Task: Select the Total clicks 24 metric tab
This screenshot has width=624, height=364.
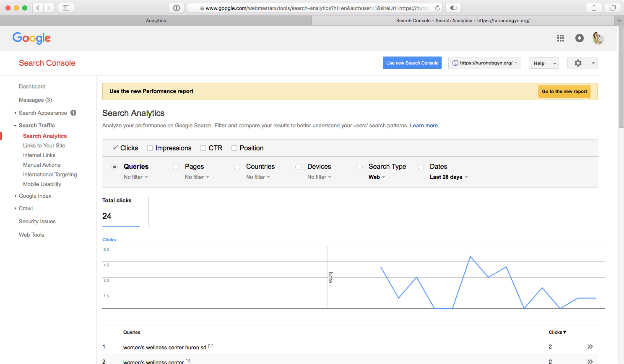Action: (x=121, y=212)
